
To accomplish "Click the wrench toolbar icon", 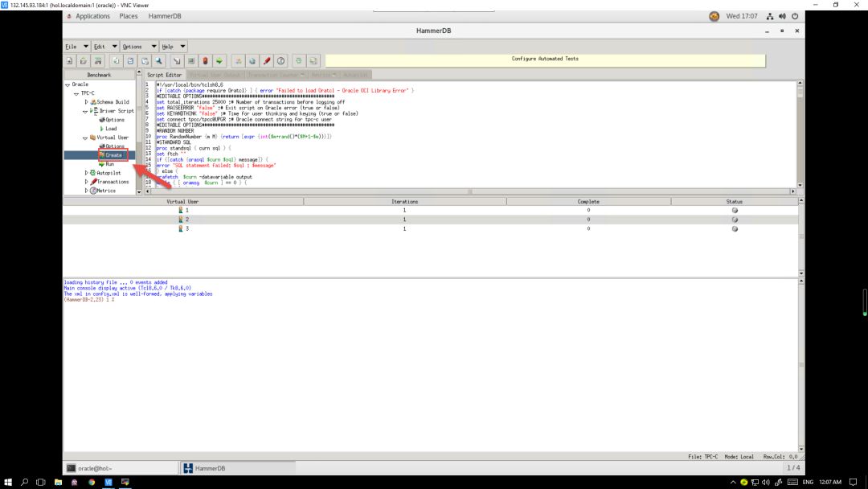I will (159, 60).
